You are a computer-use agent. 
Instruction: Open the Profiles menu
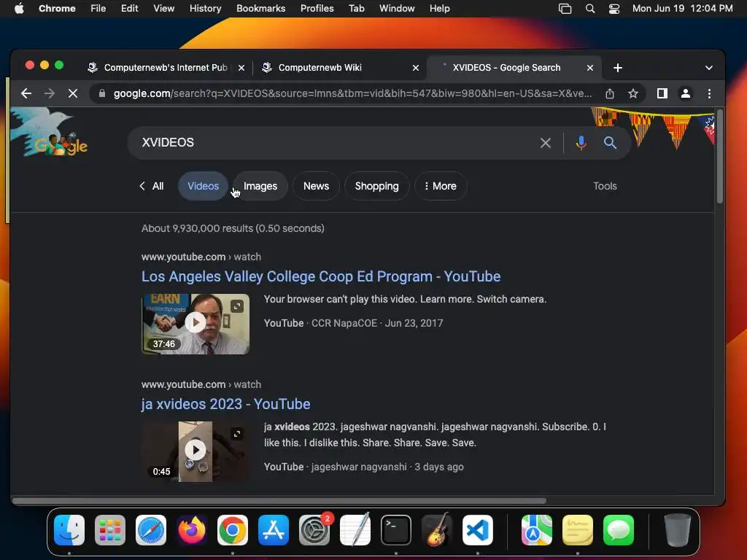point(317,9)
